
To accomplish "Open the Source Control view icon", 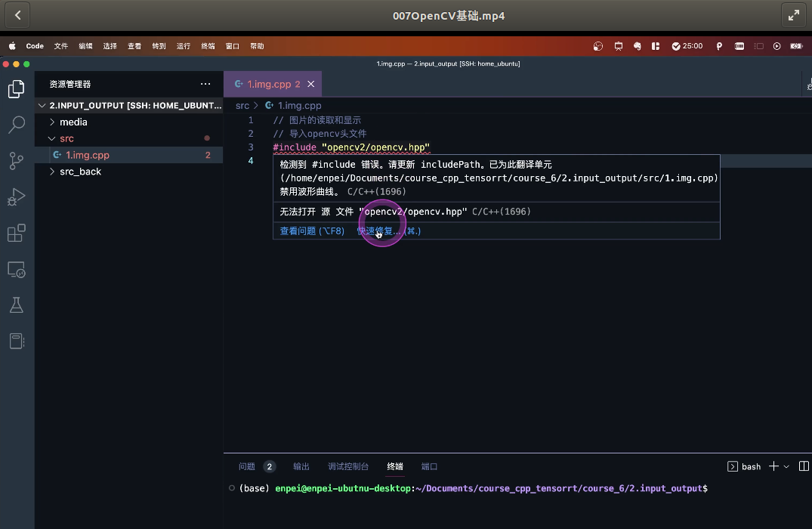I will (17, 160).
